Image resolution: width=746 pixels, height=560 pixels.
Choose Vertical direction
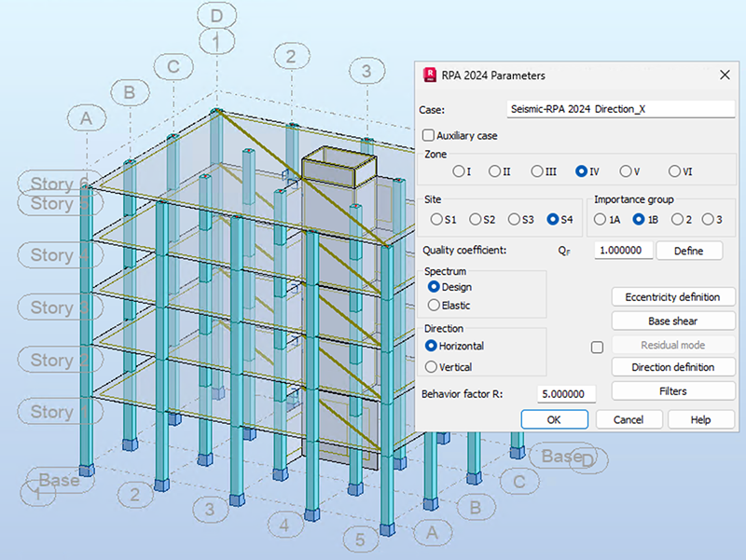pyautogui.click(x=431, y=367)
